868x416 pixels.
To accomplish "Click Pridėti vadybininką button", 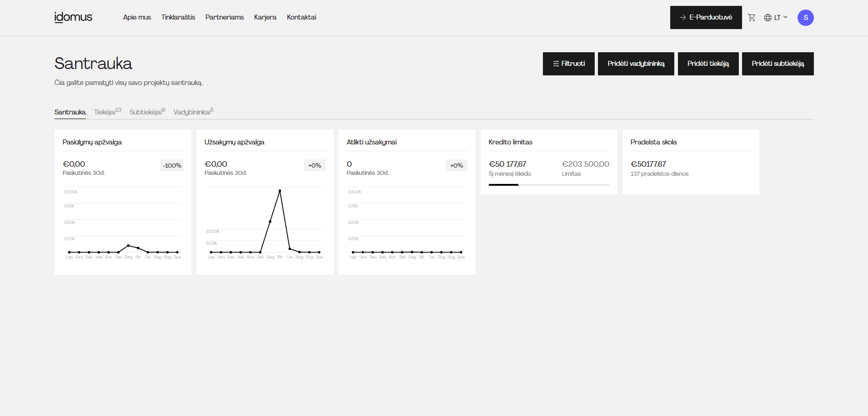I will pyautogui.click(x=636, y=64).
